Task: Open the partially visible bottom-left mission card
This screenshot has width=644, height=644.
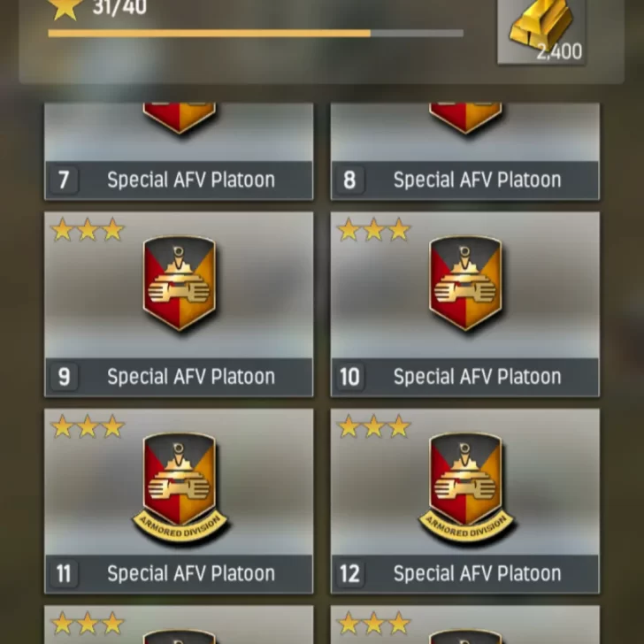Action: pyautogui.click(x=179, y=625)
